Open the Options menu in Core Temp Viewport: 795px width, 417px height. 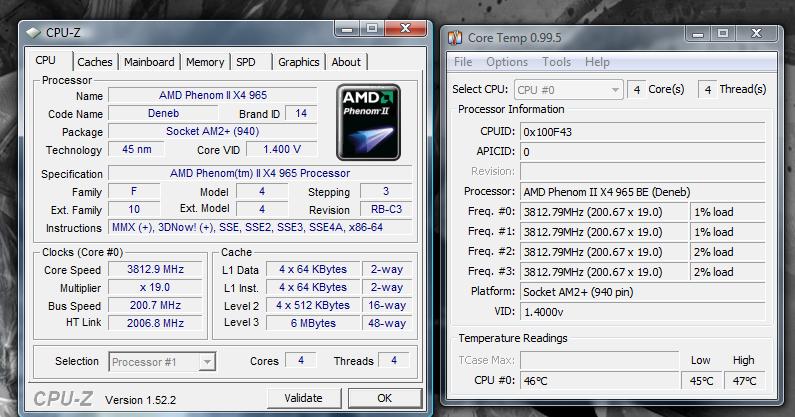click(x=507, y=62)
